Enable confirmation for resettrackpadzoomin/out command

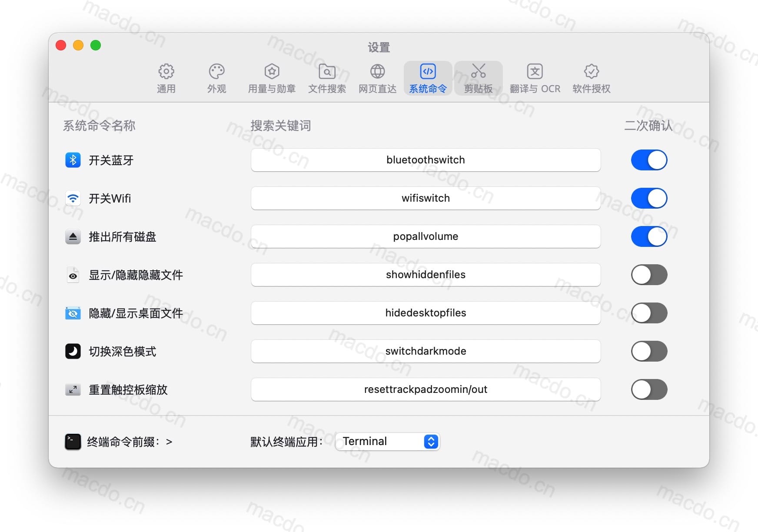(649, 389)
